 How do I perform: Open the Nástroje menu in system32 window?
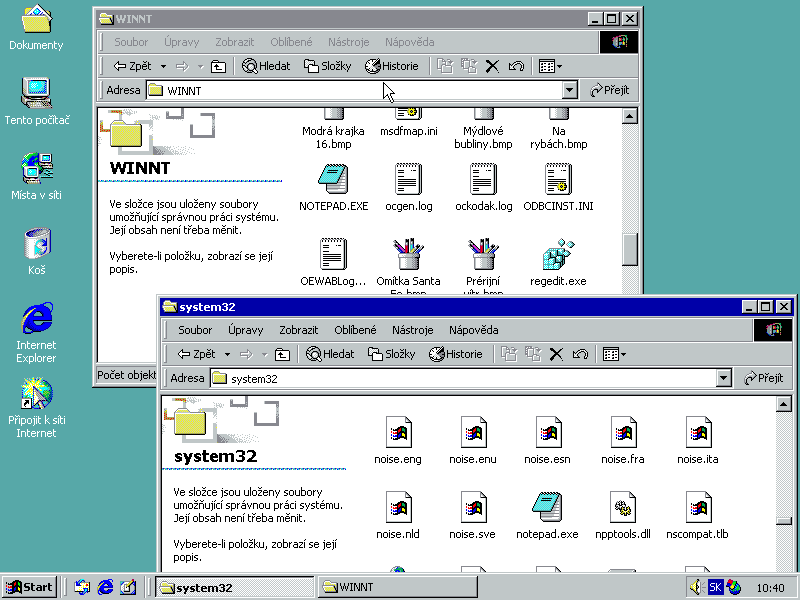tap(412, 330)
